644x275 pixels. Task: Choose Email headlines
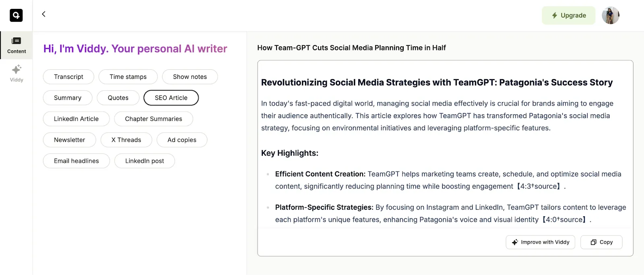point(76,161)
